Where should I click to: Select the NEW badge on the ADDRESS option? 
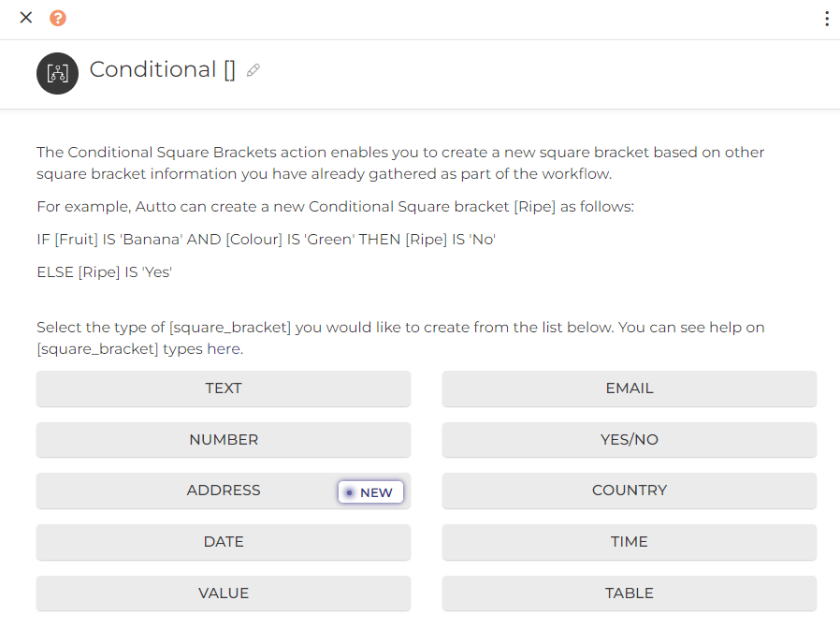[370, 491]
